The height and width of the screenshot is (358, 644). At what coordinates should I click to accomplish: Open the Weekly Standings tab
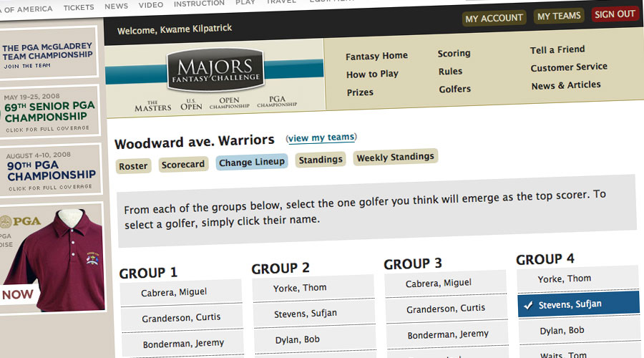click(395, 158)
